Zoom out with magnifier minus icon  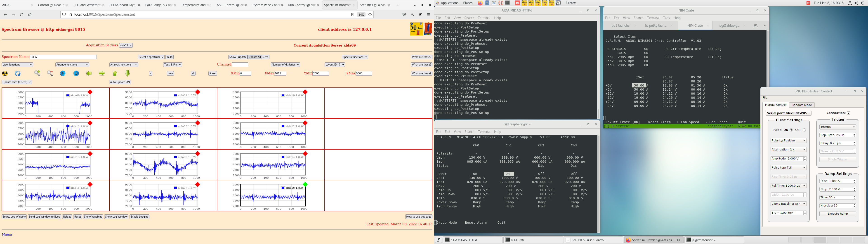click(x=50, y=73)
